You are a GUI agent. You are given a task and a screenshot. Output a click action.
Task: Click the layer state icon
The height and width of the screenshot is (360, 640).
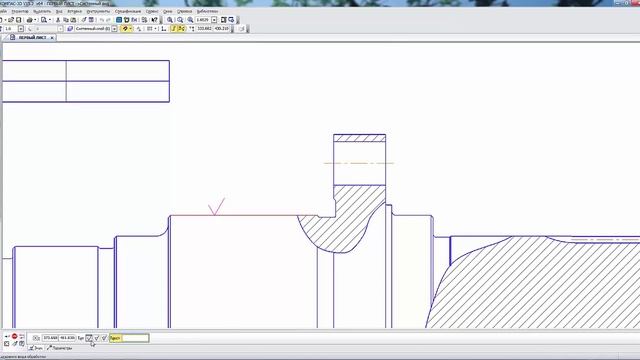coord(70,29)
